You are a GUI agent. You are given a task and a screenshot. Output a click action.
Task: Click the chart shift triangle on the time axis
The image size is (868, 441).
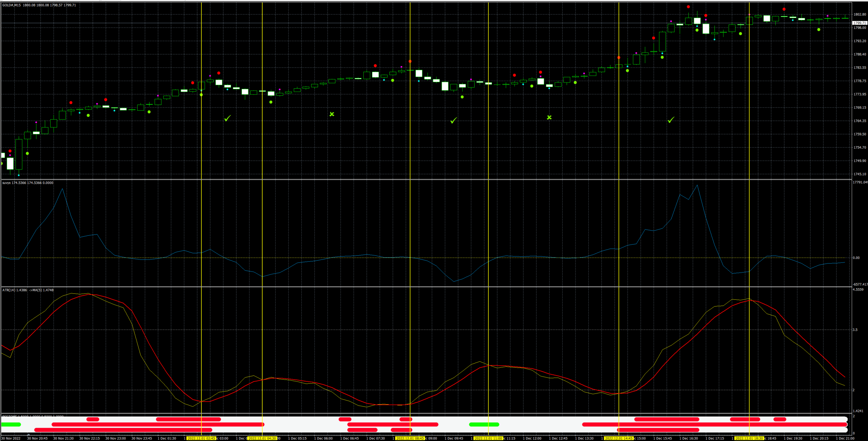tap(29, 434)
